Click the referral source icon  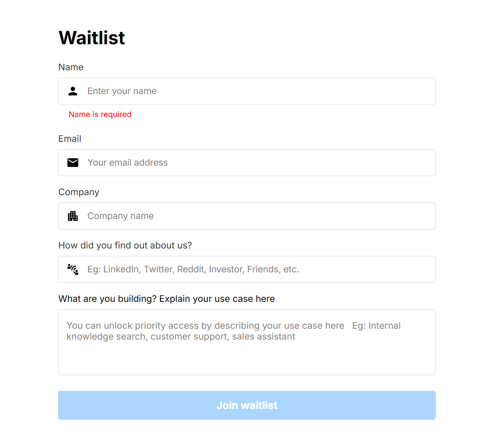(x=73, y=269)
